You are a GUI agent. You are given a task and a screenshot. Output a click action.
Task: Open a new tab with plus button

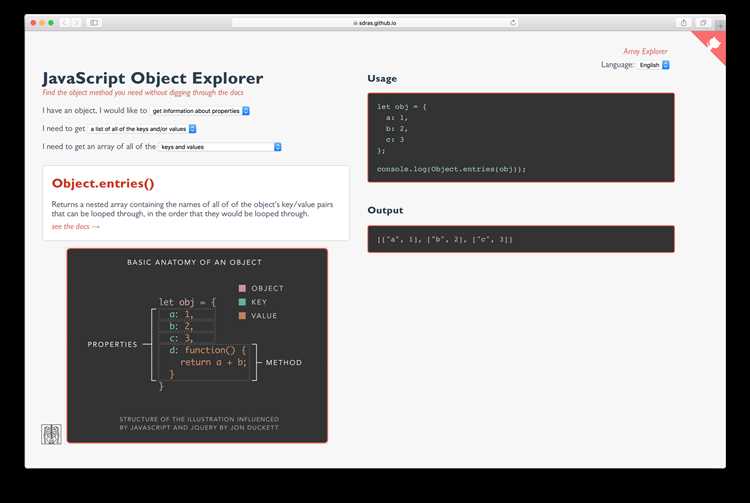[719, 25]
